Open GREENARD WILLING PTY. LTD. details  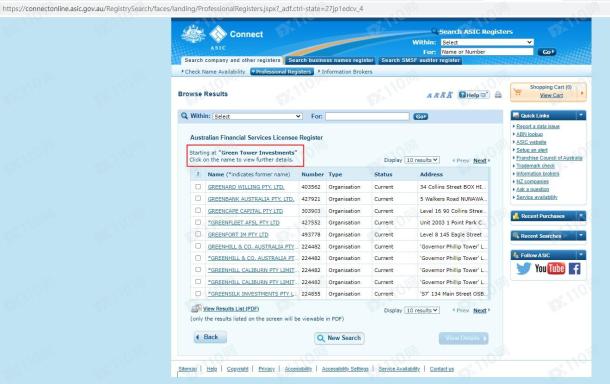click(246, 187)
